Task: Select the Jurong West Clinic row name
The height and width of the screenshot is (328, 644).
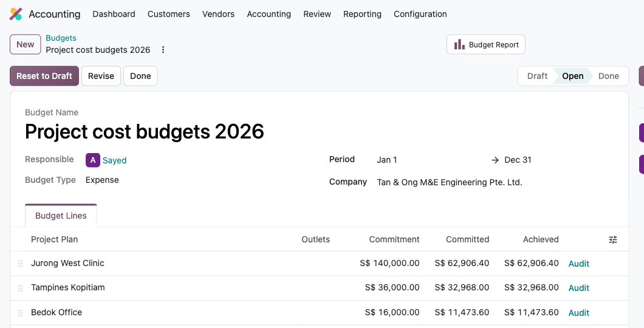Action: [x=68, y=263]
